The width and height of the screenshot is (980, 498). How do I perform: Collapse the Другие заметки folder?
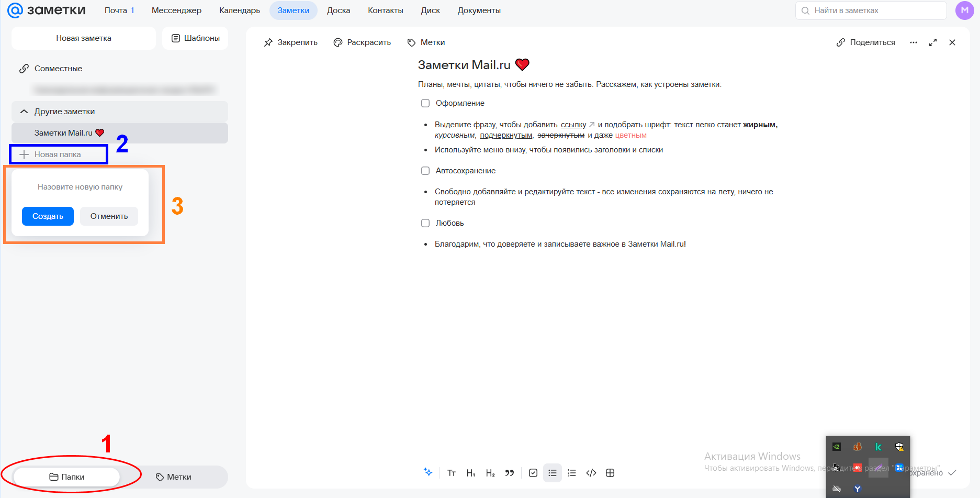pyautogui.click(x=24, y=112)
